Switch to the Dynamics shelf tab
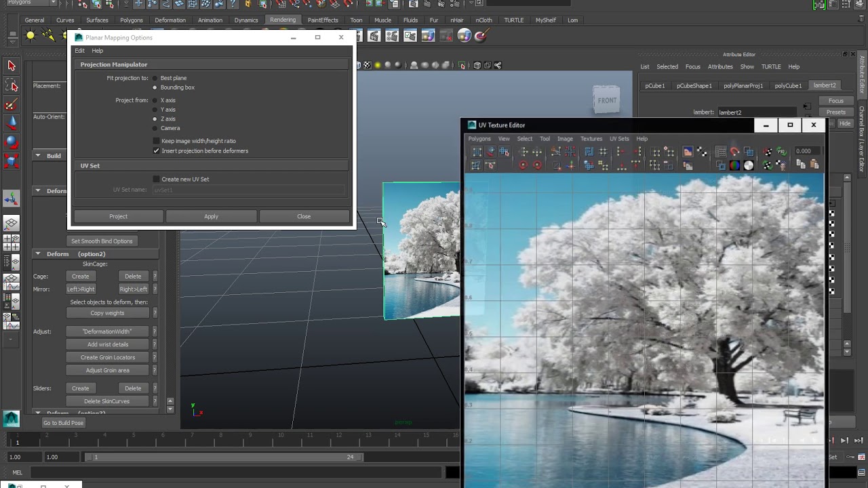The width and height of the screenshot is (868, 488). point(246,20)
